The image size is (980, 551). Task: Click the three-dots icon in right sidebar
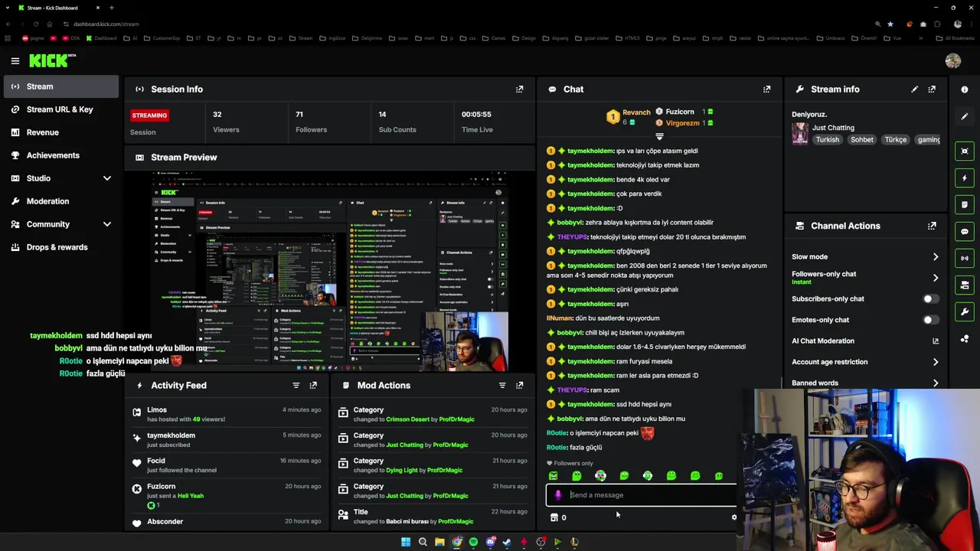click(x=965, y=338)
